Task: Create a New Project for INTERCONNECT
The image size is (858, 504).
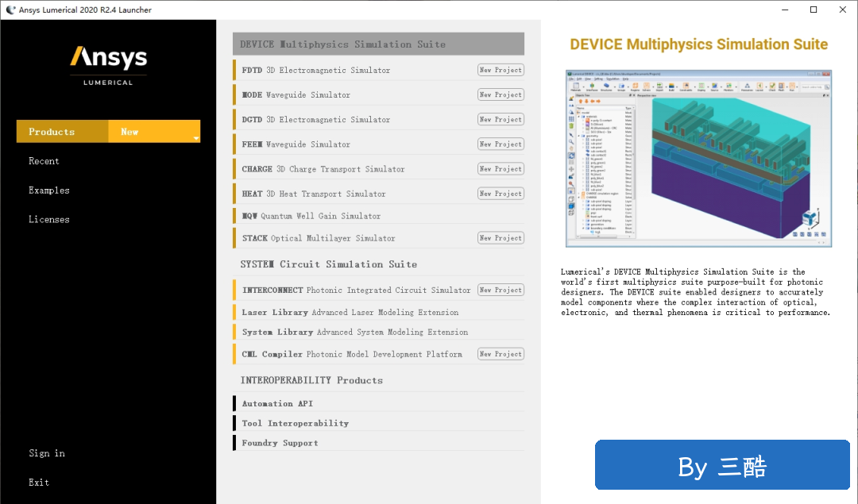Action: (500, 290)
